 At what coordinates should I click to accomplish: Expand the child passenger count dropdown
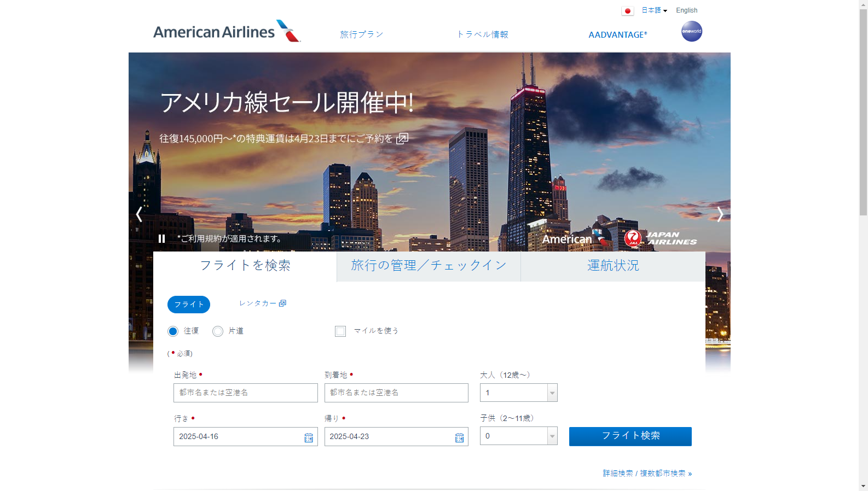click(552, 436)
